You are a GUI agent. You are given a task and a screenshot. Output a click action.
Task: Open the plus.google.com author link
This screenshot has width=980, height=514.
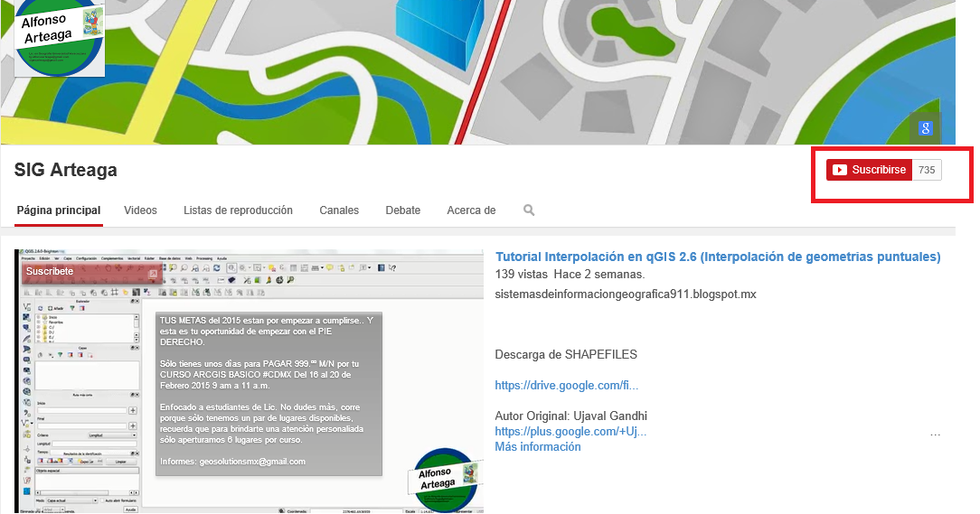click(x=570, y=432)
